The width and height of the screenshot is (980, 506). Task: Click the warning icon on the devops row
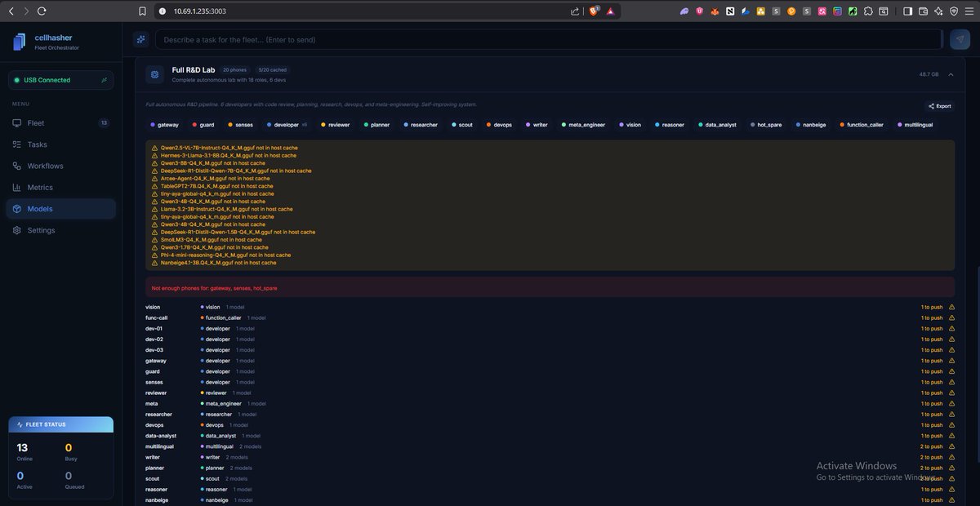pos(951,425)
